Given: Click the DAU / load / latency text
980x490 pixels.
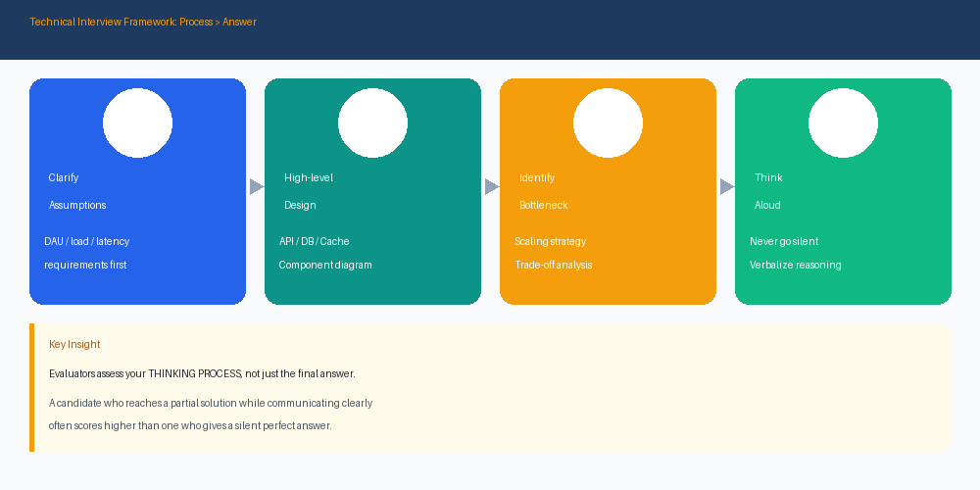Looking at the screenshot, I should 87,241.
